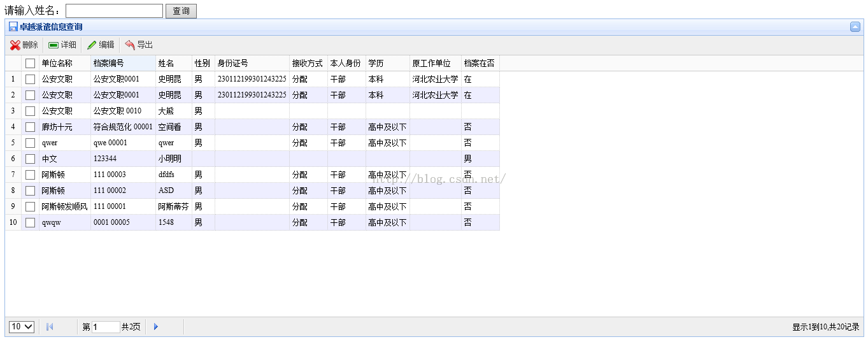Image resolution: width=868 pixels, height=344 pixels.
Task: Toggle the select-all checkbox in header
Action: (30, 64)
